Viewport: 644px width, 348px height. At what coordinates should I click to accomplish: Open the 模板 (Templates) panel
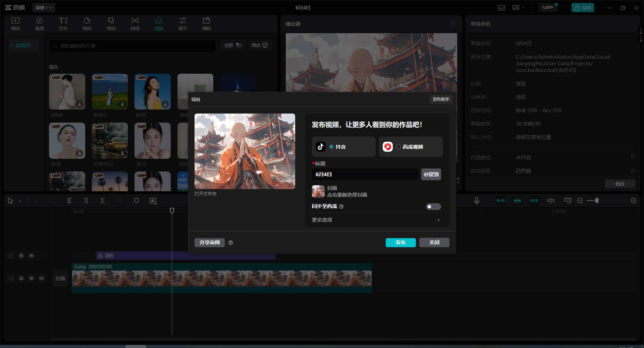pos(207,23)
